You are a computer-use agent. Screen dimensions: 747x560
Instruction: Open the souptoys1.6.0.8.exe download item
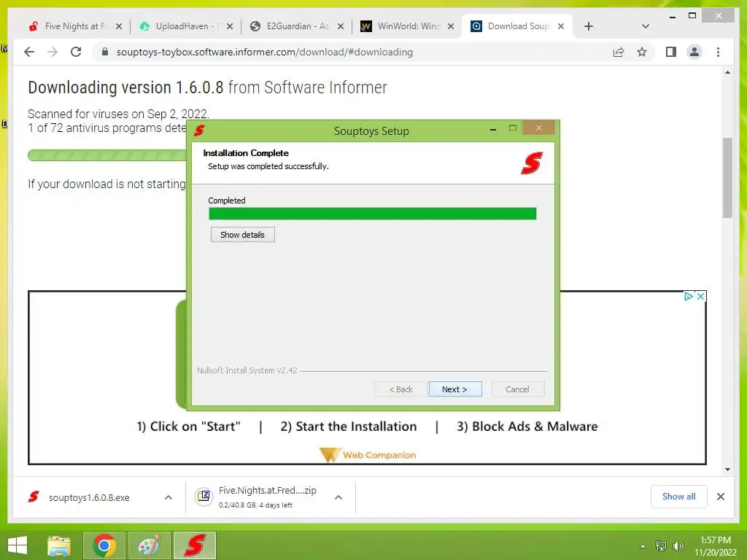pos(89,497)
